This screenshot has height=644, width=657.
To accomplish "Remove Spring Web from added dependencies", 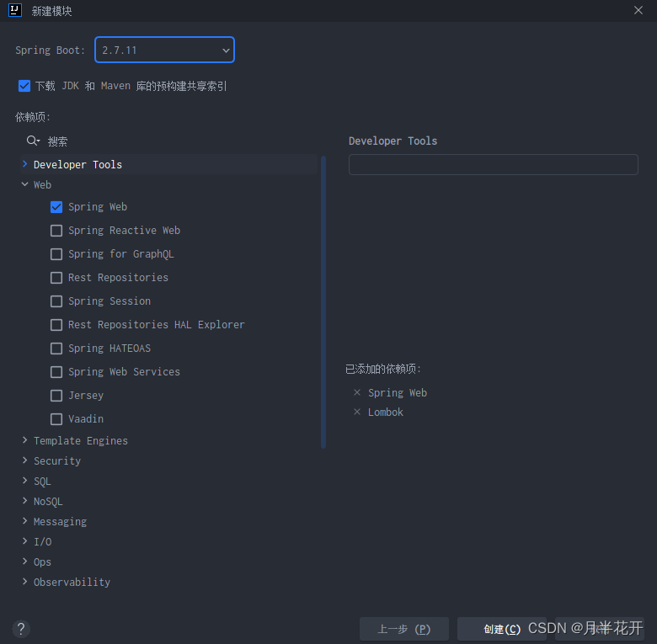I will 357,393.
